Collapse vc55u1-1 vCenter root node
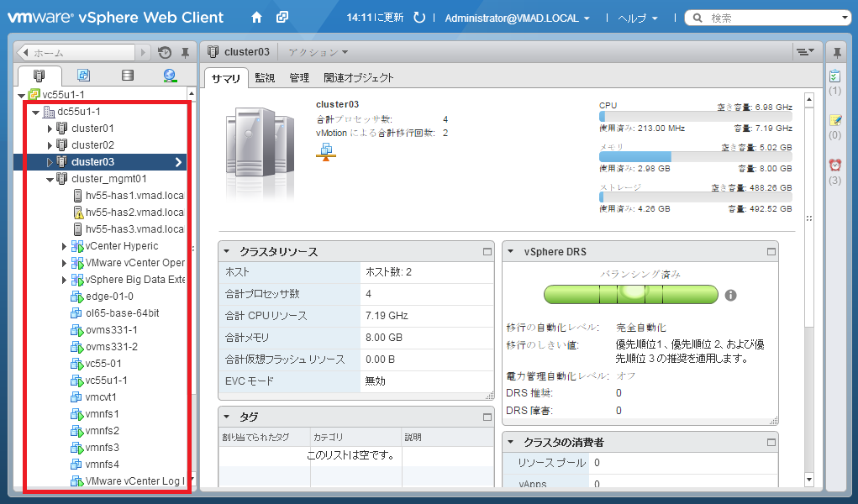 point(21,95)
